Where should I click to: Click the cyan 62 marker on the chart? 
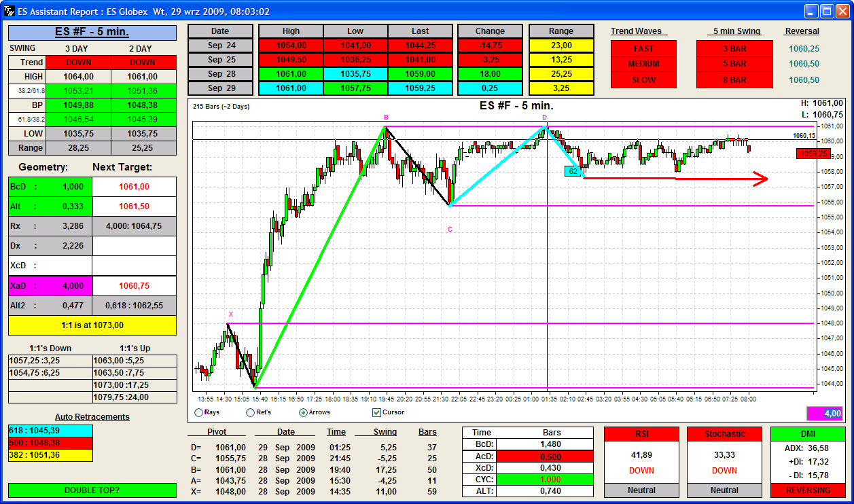573,171
